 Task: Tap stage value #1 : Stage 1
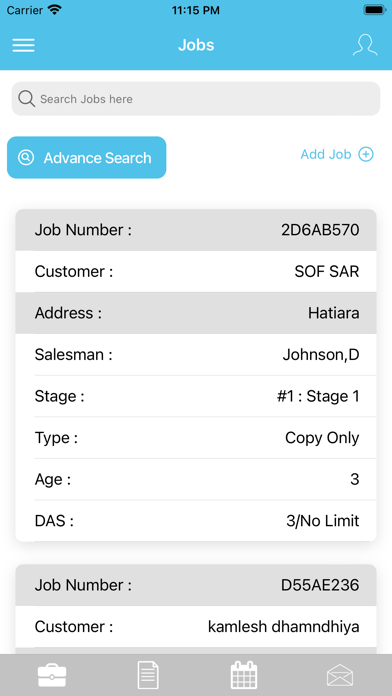click(318, 396)
